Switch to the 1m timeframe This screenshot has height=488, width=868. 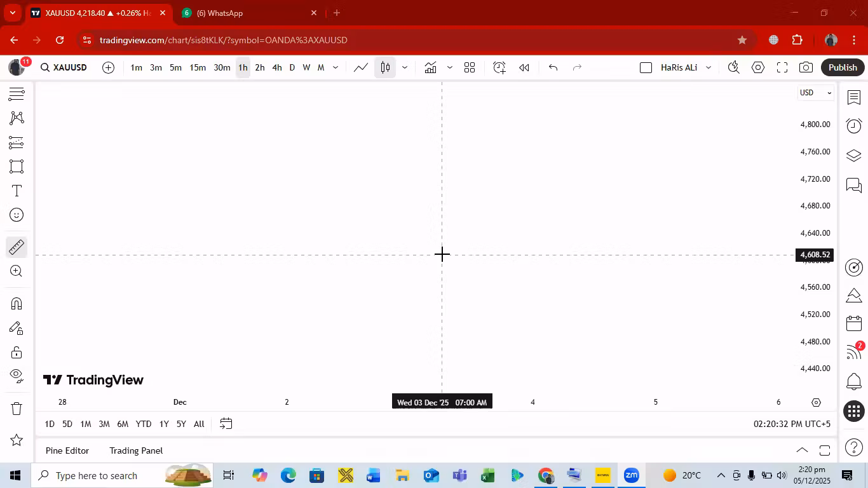coord(137,67)
